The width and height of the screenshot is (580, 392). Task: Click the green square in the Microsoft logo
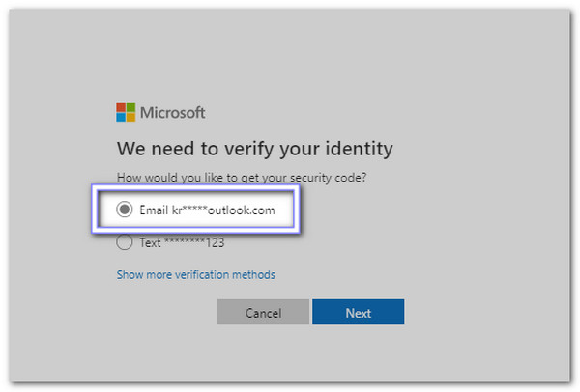pos(130,107)
